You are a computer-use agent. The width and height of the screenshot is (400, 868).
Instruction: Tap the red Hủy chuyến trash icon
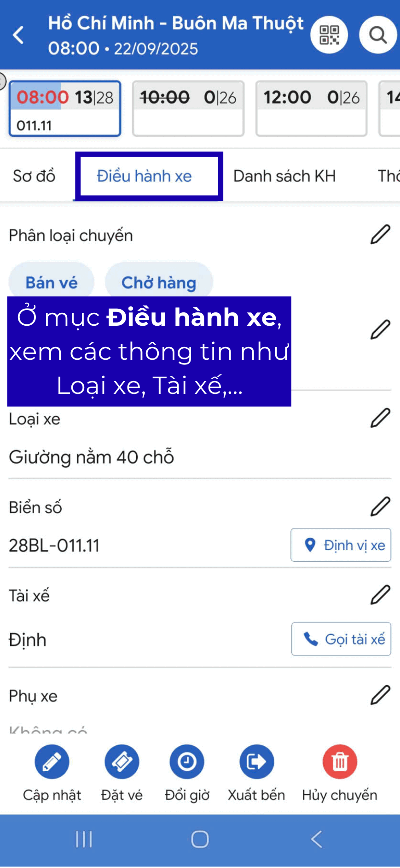coord(340,762)
